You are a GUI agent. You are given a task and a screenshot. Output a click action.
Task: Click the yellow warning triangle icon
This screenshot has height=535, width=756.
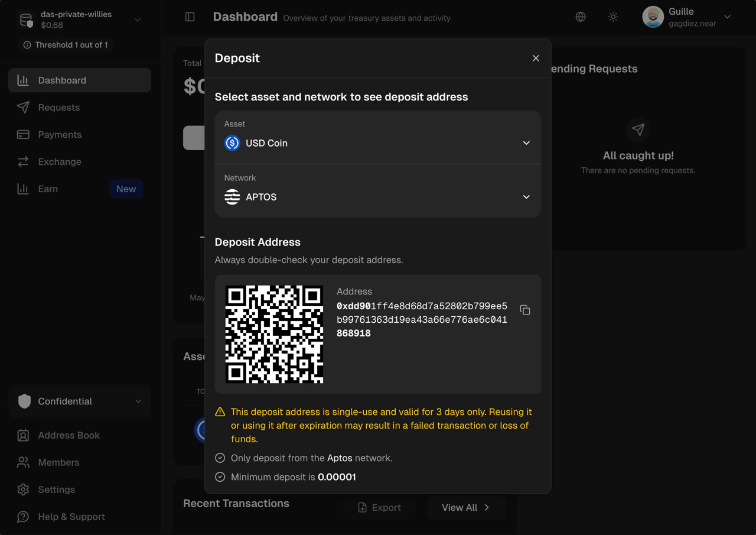[x=220, y=412]
